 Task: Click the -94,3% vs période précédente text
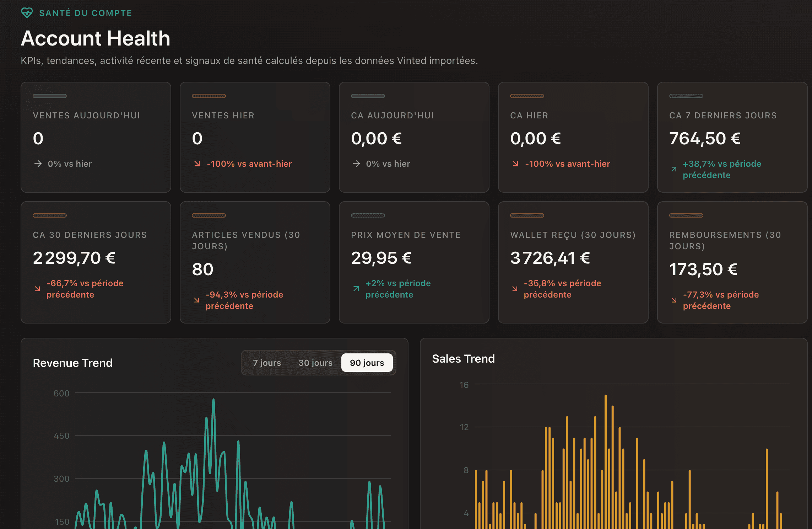click(244, 300)
